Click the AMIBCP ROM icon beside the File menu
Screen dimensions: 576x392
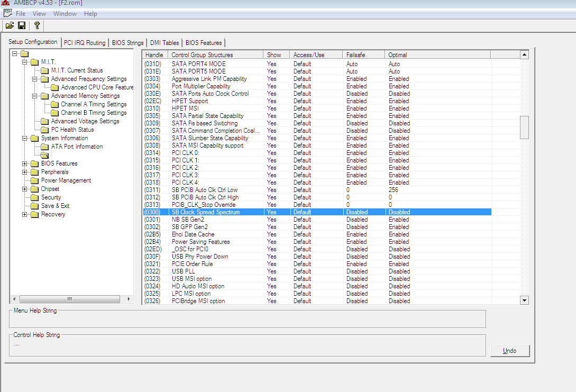8,13
